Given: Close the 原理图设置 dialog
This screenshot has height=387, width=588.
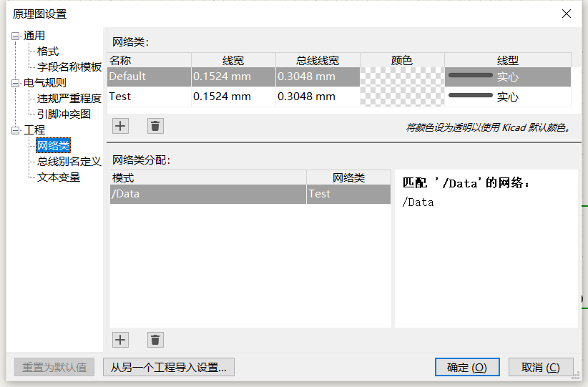Looking at the screenshot, I should click(567, 14).
